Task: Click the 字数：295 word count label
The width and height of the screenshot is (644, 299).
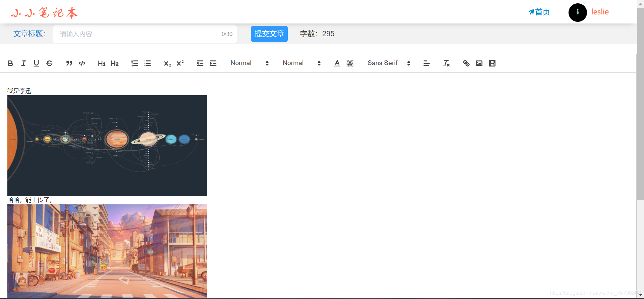Action: click(x=317, y=34)
